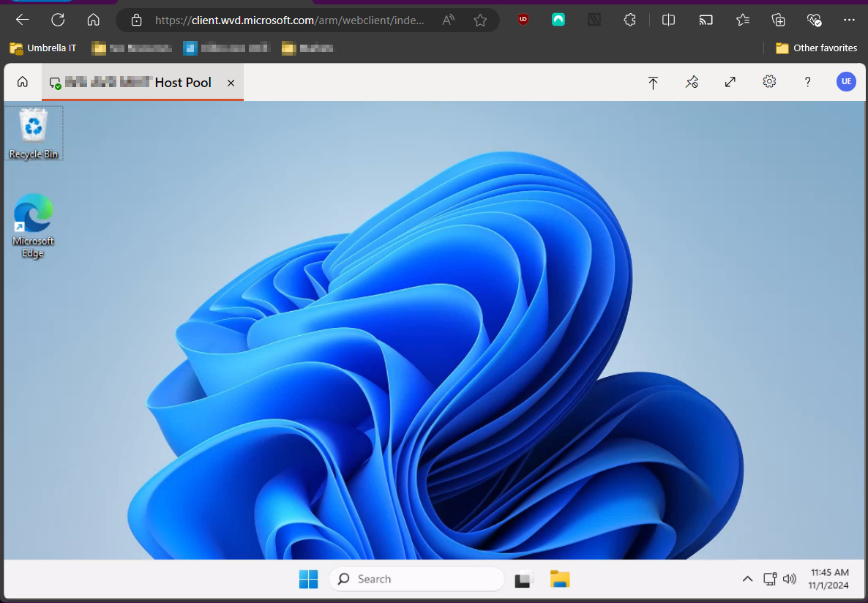Reload the page with the refresh button

click(x=58, y=20)
